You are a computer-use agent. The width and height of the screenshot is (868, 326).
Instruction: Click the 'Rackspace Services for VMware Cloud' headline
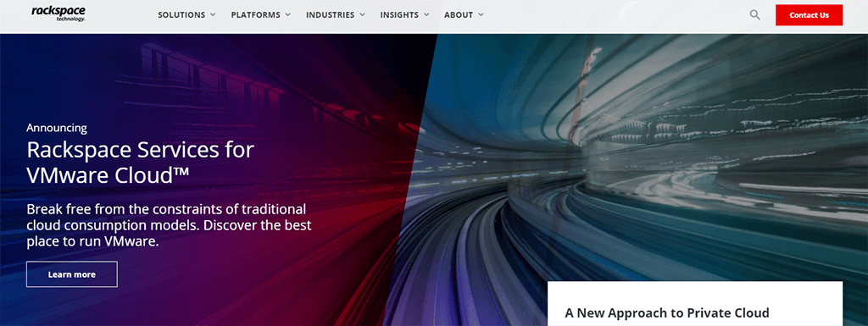coord(140,163)
